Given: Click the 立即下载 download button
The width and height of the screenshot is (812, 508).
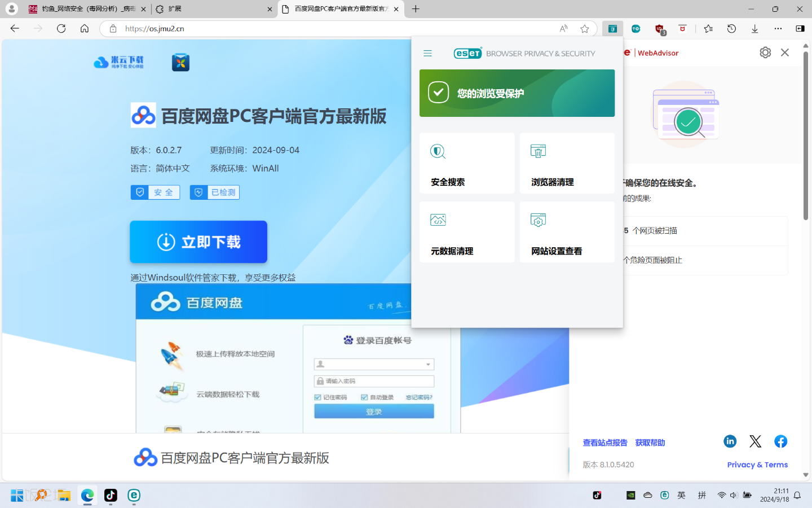Looking at the screenshot, I should (x=198, y=242).
